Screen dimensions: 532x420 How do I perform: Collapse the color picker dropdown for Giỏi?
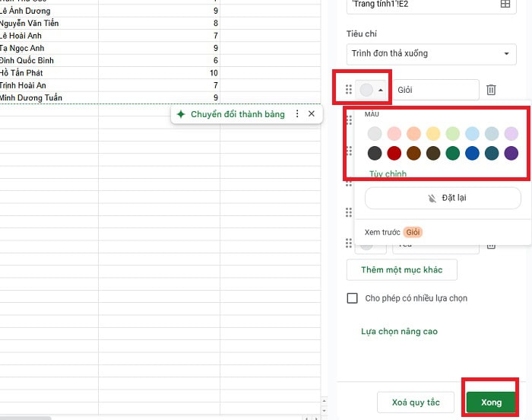click(x=372, y=90)
